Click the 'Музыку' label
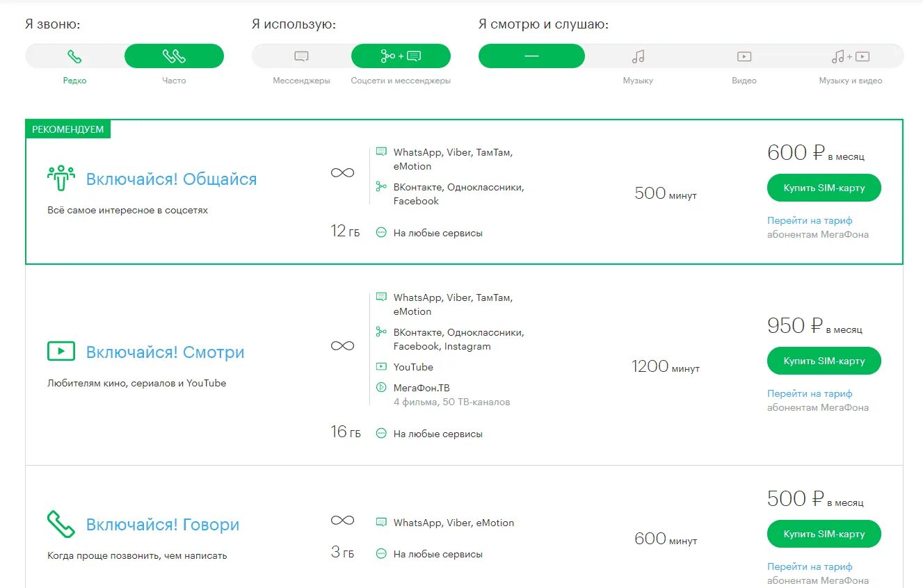 [x=638, y=81]
